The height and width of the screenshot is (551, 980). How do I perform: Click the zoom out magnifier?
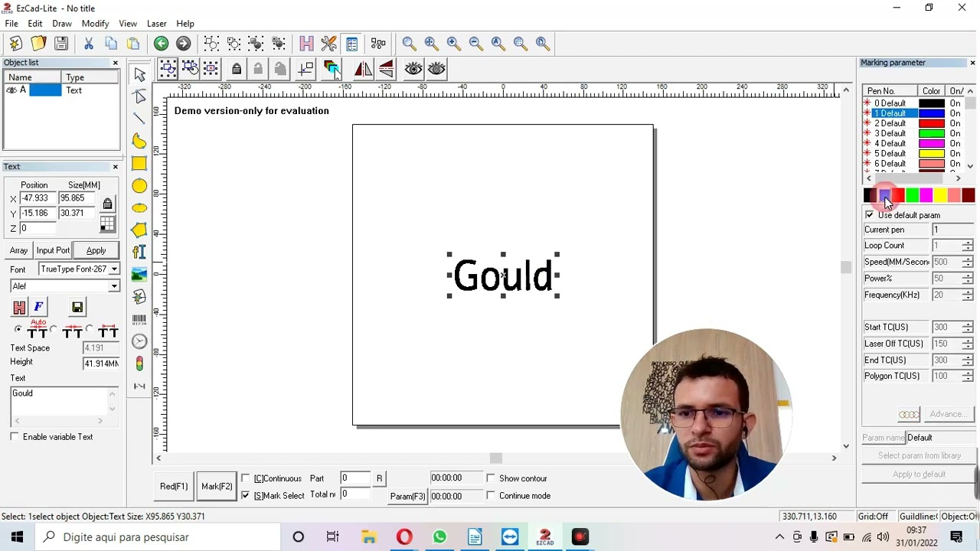coord(475,44)
